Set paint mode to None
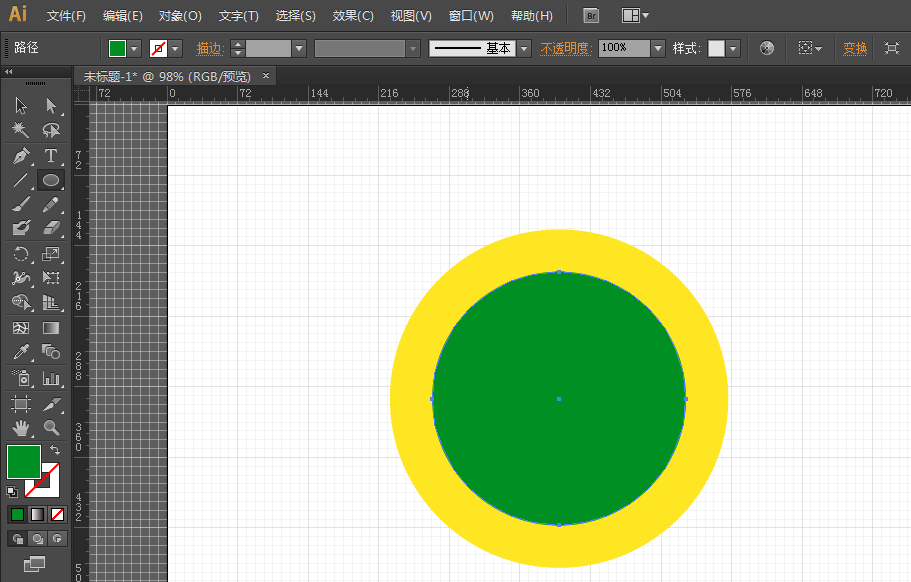This screenshot has width=911, height=582. pyautogui.click(x=58, y=514)
